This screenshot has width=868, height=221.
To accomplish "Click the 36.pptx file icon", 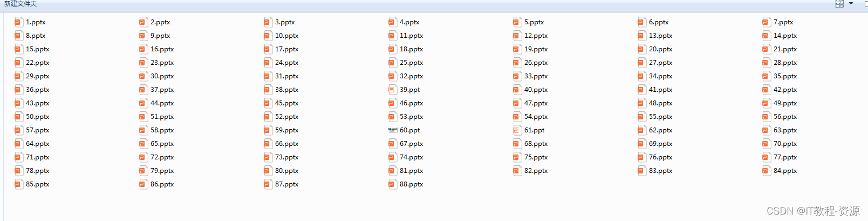I will (x=18, y=90).
